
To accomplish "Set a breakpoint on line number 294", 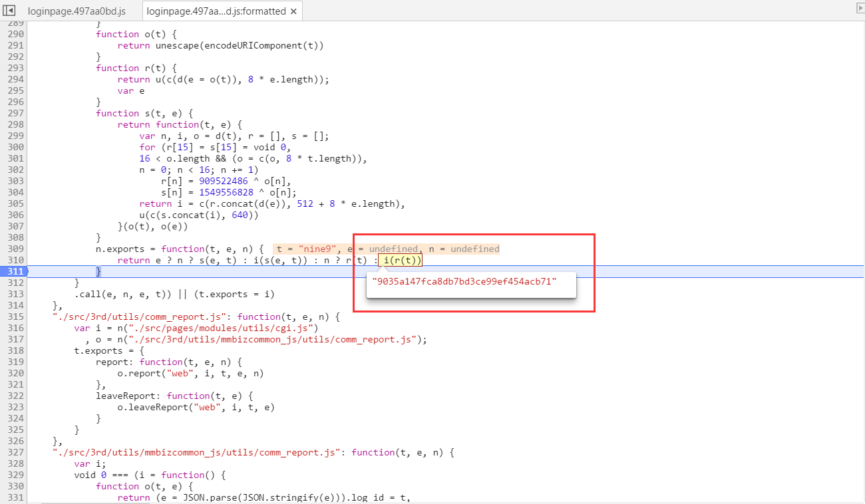I will click(16, 79).
